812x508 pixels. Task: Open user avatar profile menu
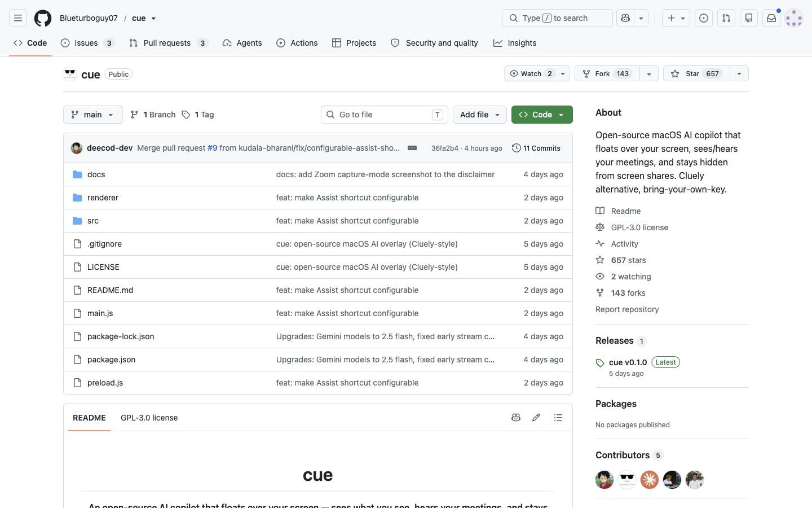(794, 18)
